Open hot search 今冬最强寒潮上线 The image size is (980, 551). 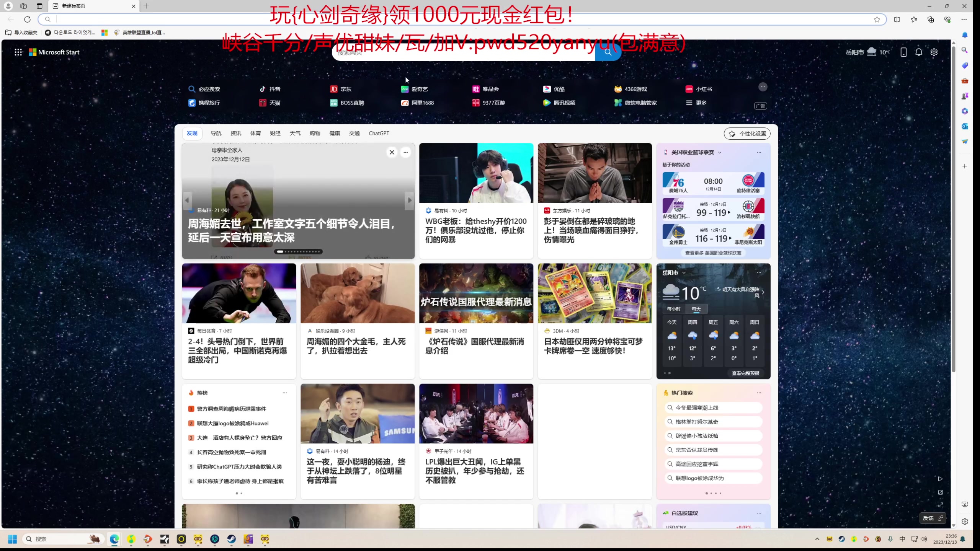714,408
